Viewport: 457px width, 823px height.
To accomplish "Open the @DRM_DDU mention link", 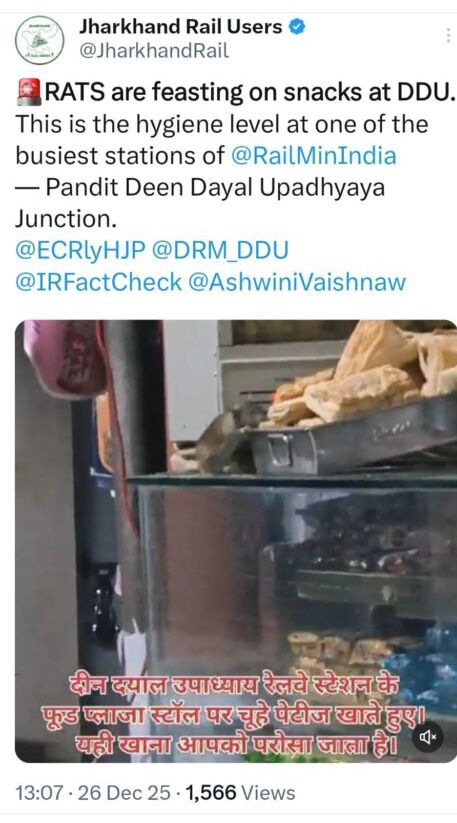I will pos(220,250).
